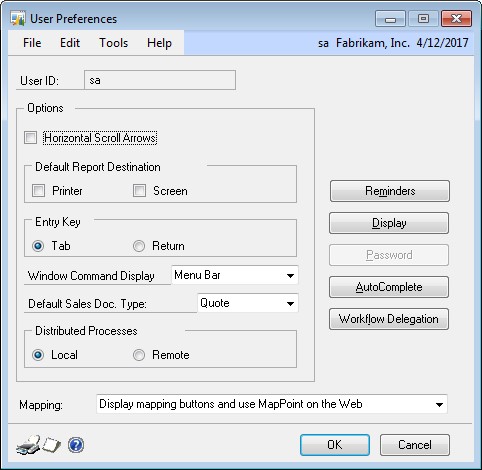Open the Window Command Display dropdown

235,275
